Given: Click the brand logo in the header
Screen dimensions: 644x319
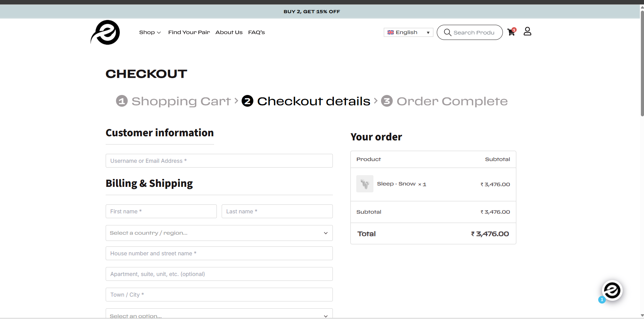Looking at the screenshot, I should pos(105,32).
